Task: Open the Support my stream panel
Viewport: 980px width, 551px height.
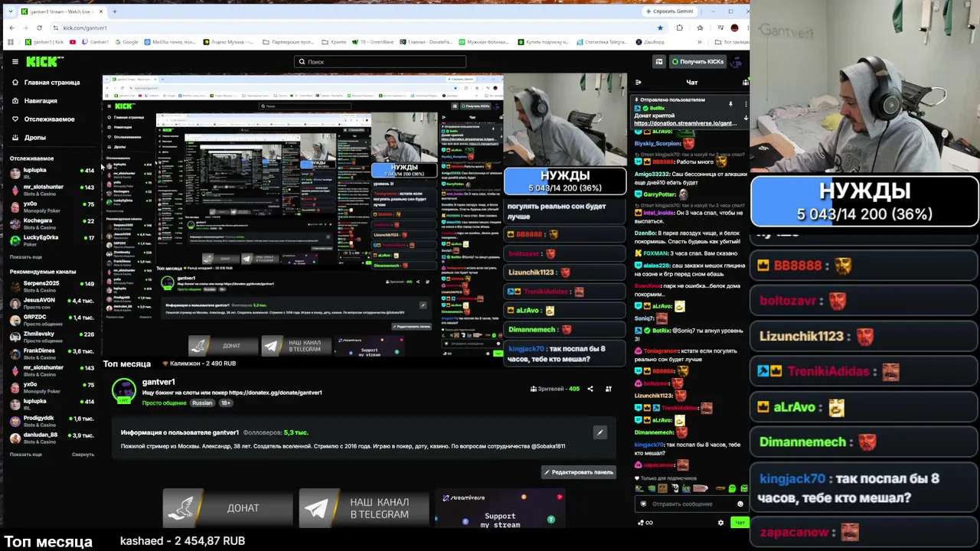Action: point(500,508)
